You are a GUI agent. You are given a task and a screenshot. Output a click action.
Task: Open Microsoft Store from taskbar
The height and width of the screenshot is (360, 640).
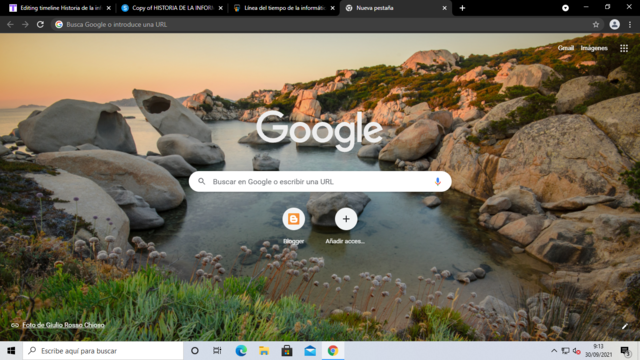tap(287, 351)
